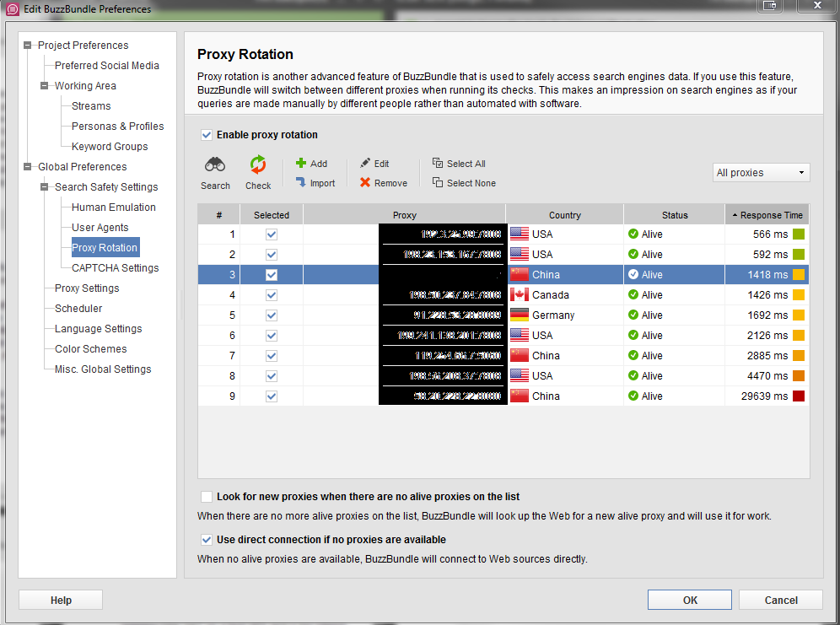840x625 pixels.
Task: Uncheck the Selected box for proxy 5
Action: tap(272, 315)
